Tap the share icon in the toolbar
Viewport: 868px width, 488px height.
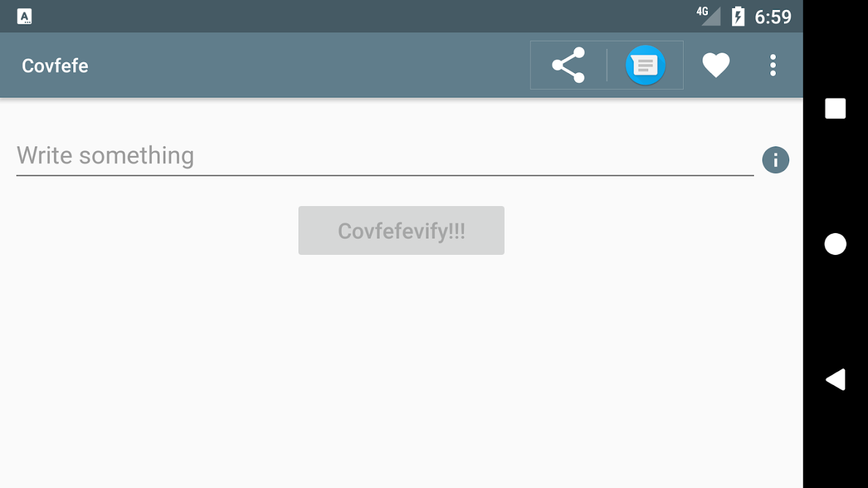[x=568, y=65]
